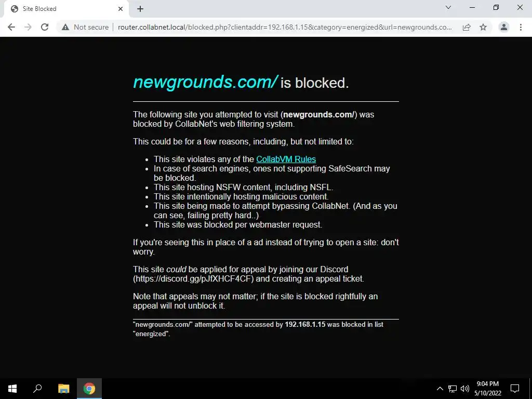Click the Chrome taskbar icon
This screenshot has width=532, height=399.
point(89,389)
